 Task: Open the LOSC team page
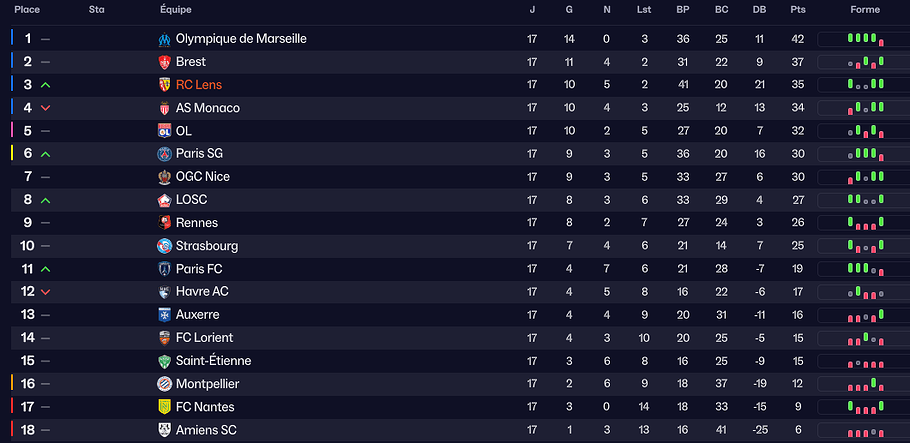point(192,200)
